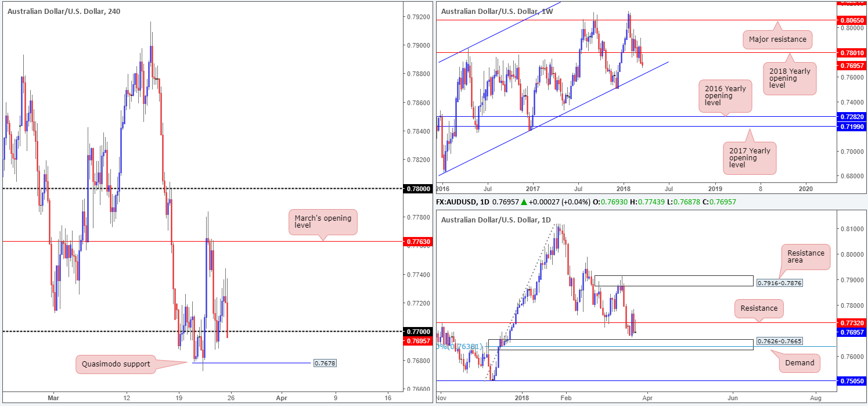This screenshot has width=868, height=406.
Task: Click the blue 0.72820 price label
Action: coord(851,117)
